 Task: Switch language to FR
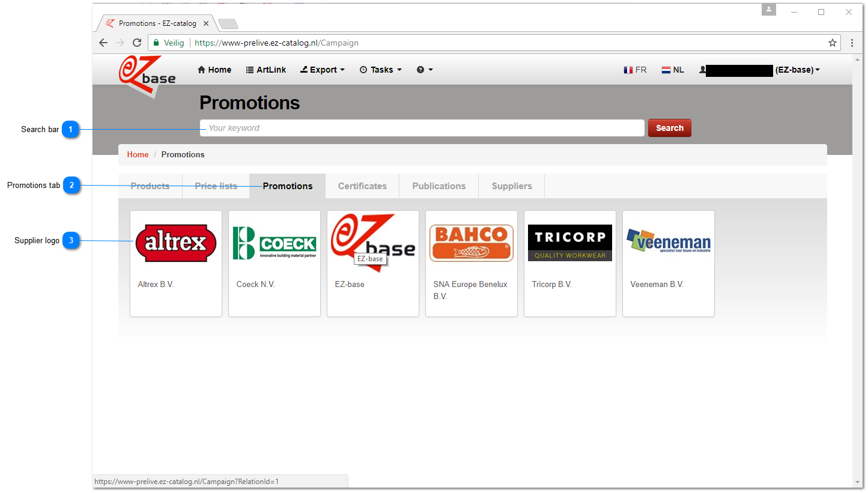click(x=635, y=70)
